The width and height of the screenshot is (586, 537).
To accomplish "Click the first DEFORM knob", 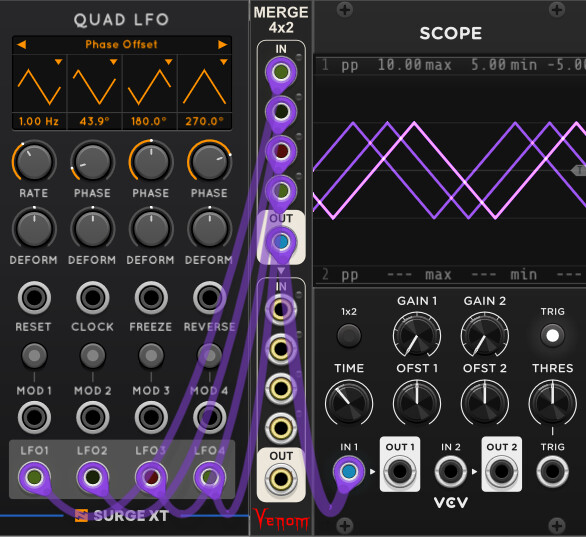I will (34, 228).
